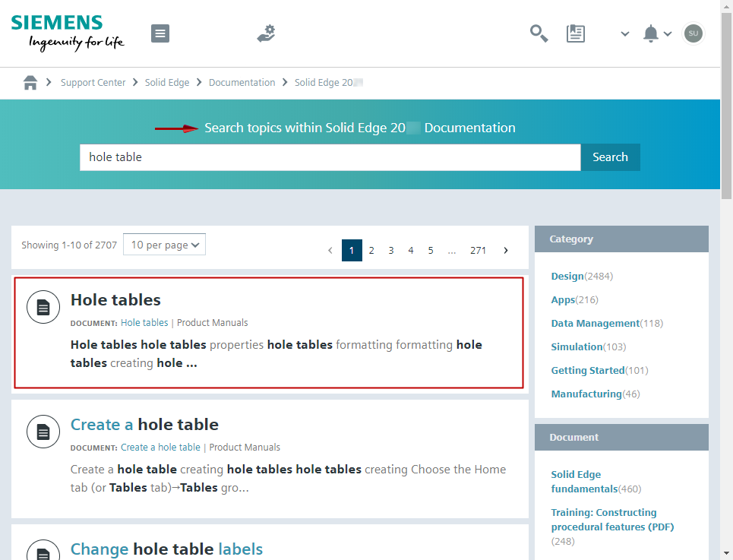The image size is (733, 560).
Task: Click document icon beside Hole tables result
Action: pyautogui.click(x=43, y=307)
